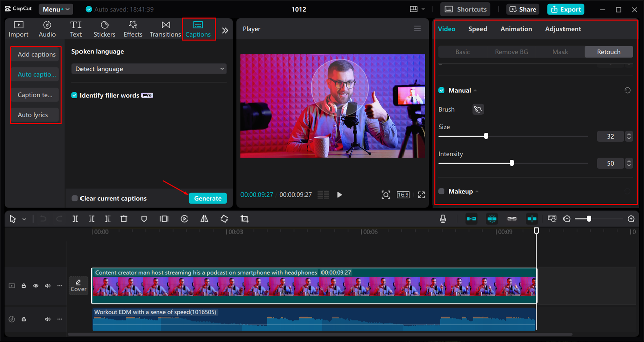Open the Text tools tab
This screenshot has width=644, height=342.
76,29
